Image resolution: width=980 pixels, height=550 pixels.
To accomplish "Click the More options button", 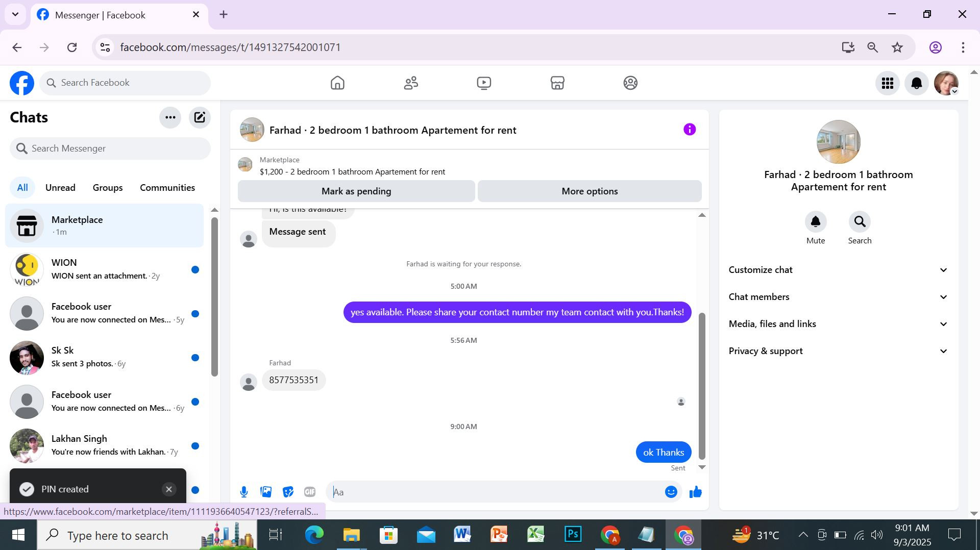I will click(590, 191).
